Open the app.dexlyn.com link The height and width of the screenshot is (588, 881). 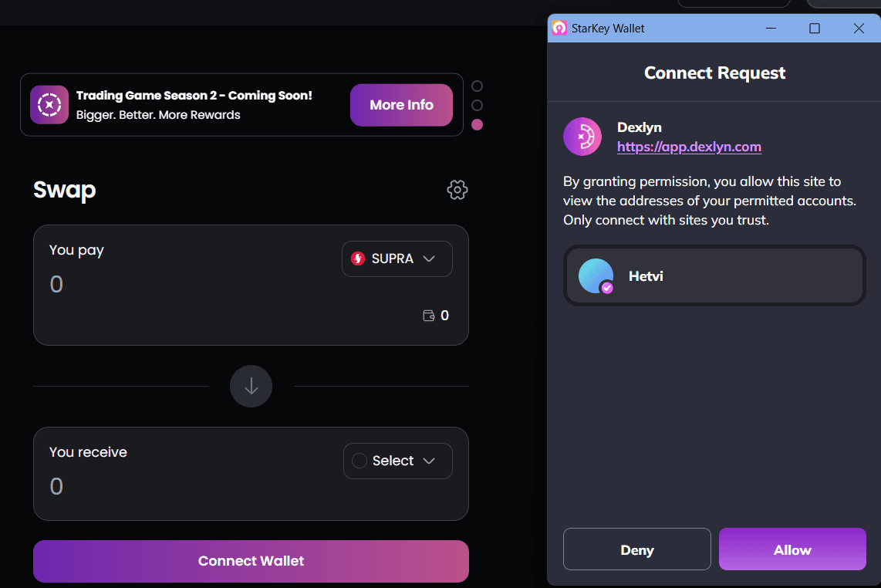689,147
